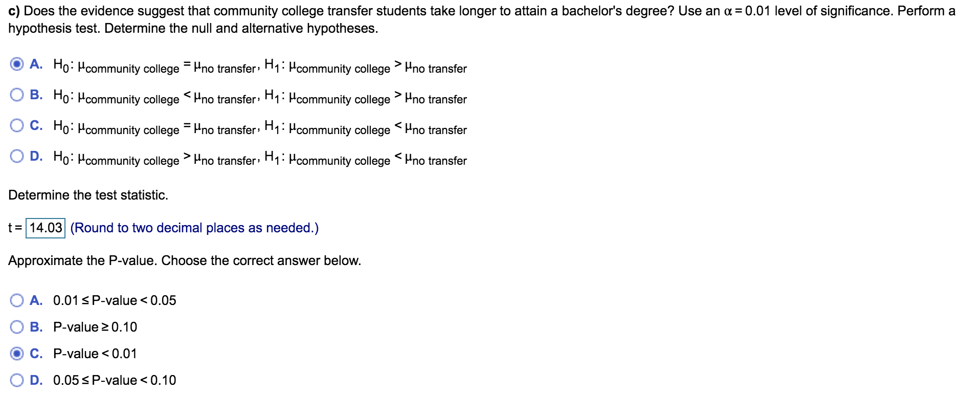Image resolution: width=980 pixels, height=394 pixels.
Task: Select hypothesis option D
Action: coord(16,156)
